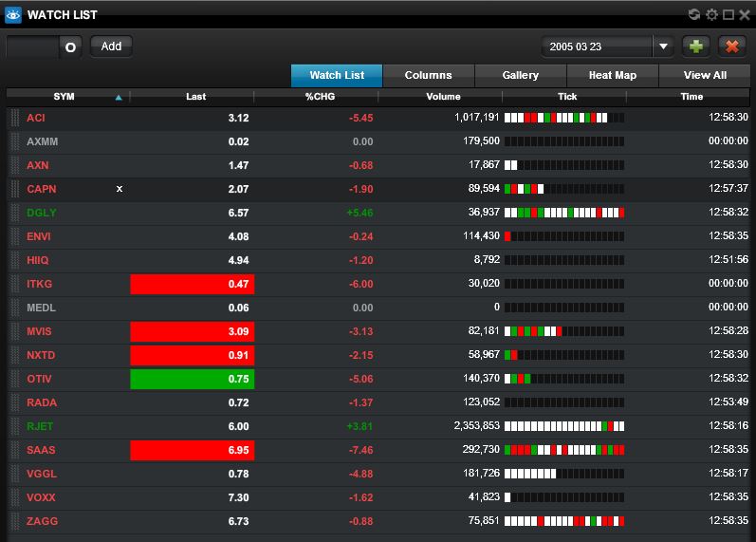Click the dropdown arrow next to the date
This screenshot has width=756, height=542.
click(x=663, y=47)
